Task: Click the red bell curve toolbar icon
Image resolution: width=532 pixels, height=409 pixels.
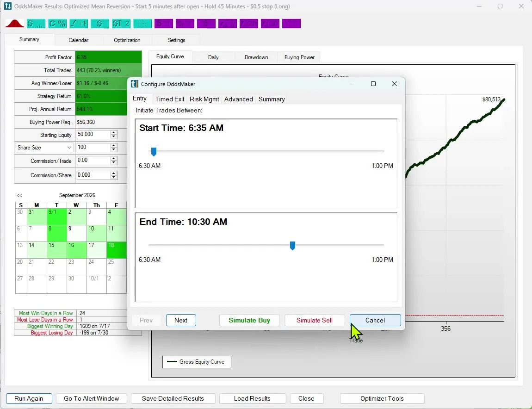Action: click(x=15, y=24)
